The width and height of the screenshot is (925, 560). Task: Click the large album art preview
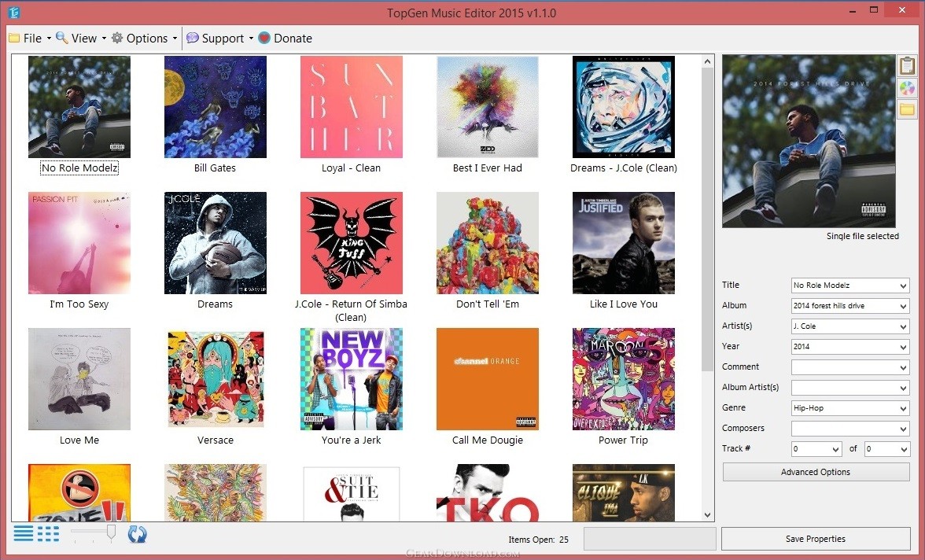point(809,142)
